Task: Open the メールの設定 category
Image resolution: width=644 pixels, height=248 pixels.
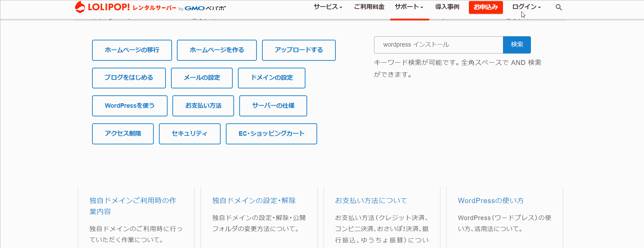Action: coord(202,78)
